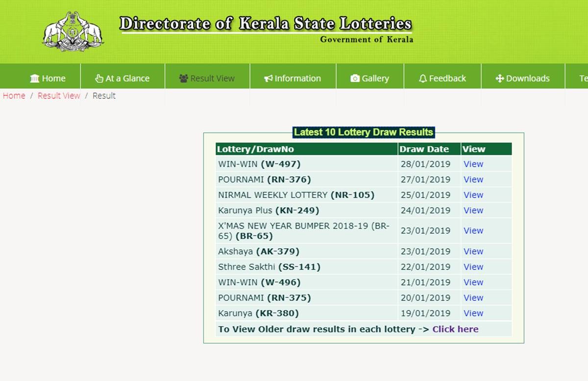Click the people icon beside Result View
588x381 pixels.
click(x=184, y=78)
